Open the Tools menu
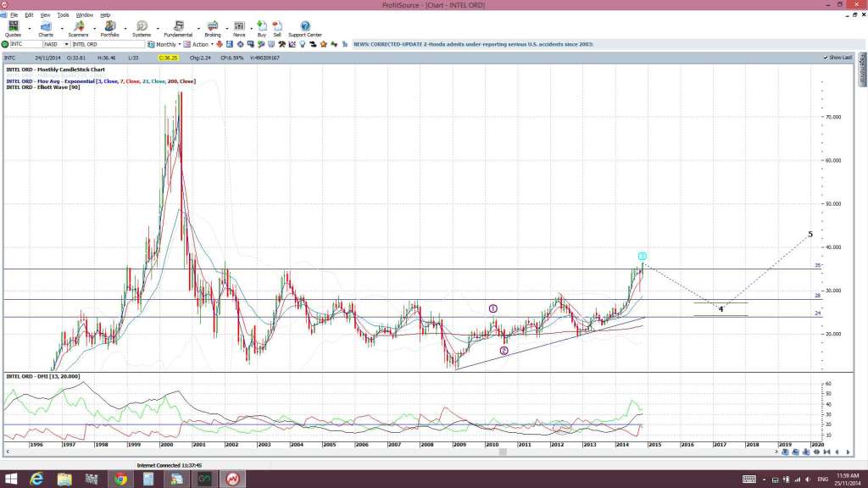868x488 pixels. click(63, 15)
